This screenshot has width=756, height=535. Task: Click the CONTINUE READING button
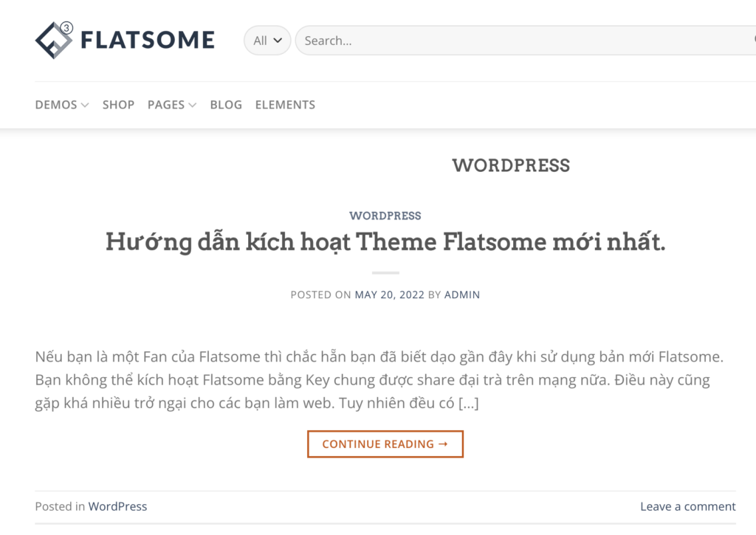[385, 444]
